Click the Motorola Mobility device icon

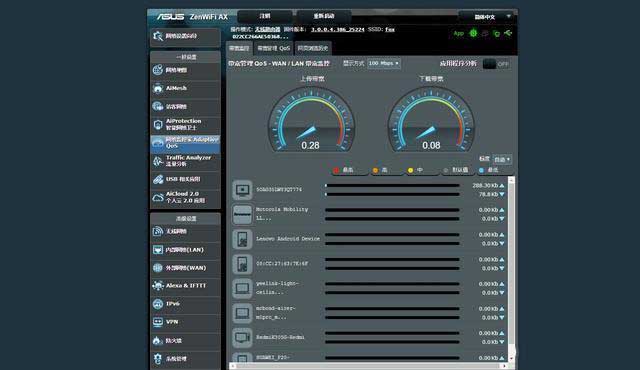242,214
